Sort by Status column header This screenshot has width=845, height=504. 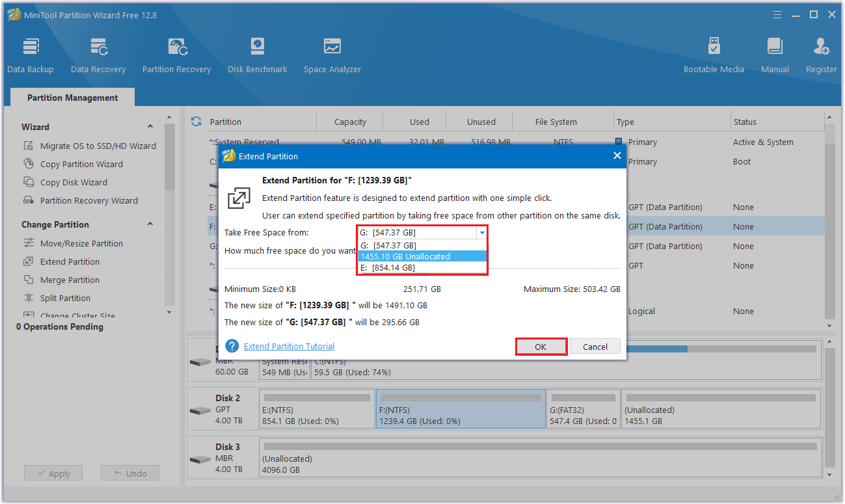tap(777, 122)
